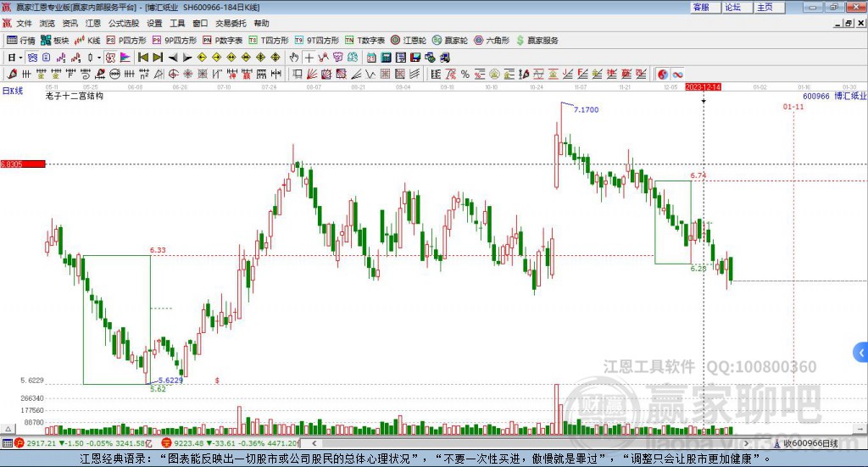Click the 博汇纸业 stock name label
868x467 pixels.
tap(850, 96)
